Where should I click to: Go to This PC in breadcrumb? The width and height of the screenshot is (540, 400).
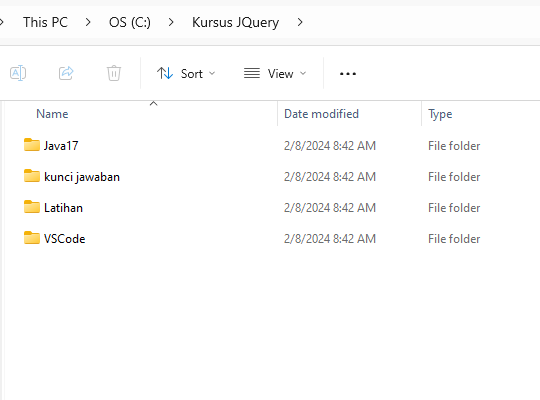click(x=45, y=22)
